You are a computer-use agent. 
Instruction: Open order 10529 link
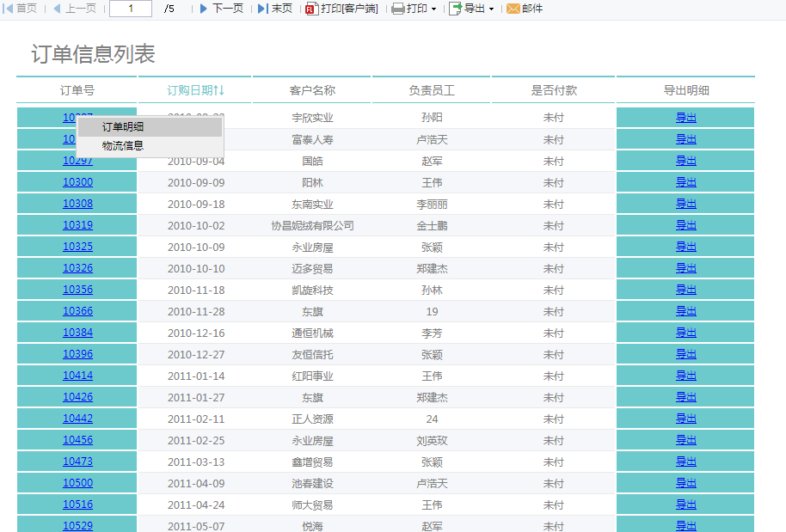click(x=77, y=526)
